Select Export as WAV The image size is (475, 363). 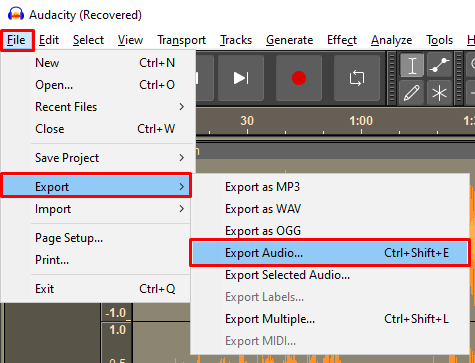330,209
